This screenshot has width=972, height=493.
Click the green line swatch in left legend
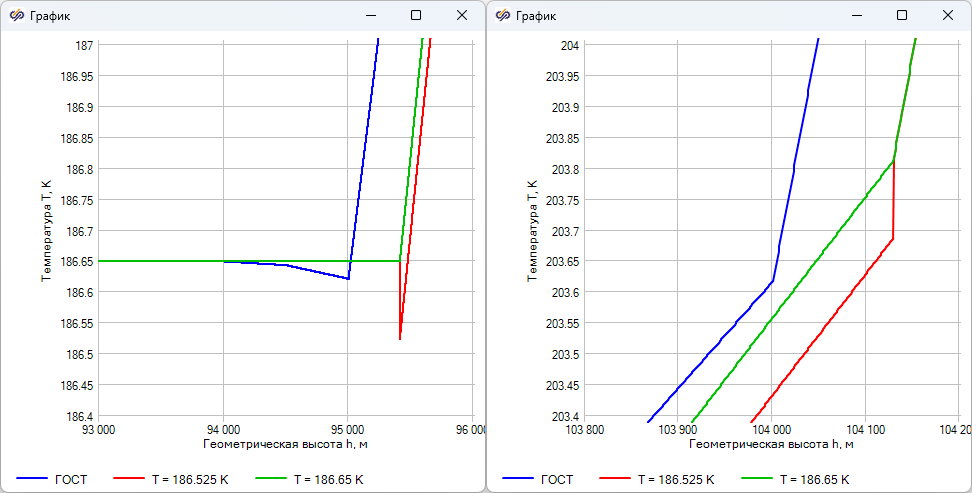tap(271, 480)
